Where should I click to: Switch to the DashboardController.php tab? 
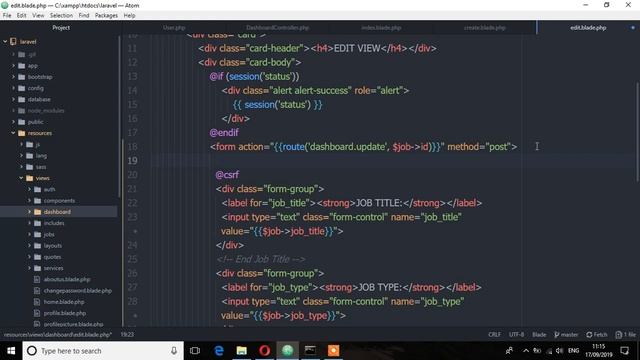coord(278,28)
